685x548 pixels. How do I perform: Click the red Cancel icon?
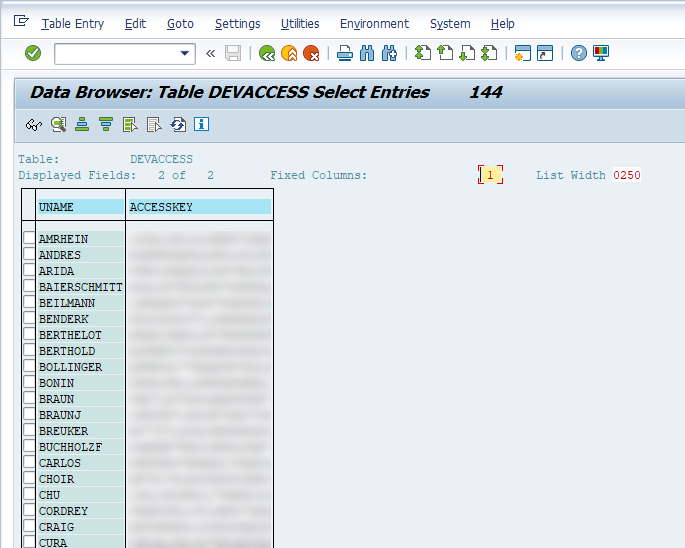[x=311, y=53]
